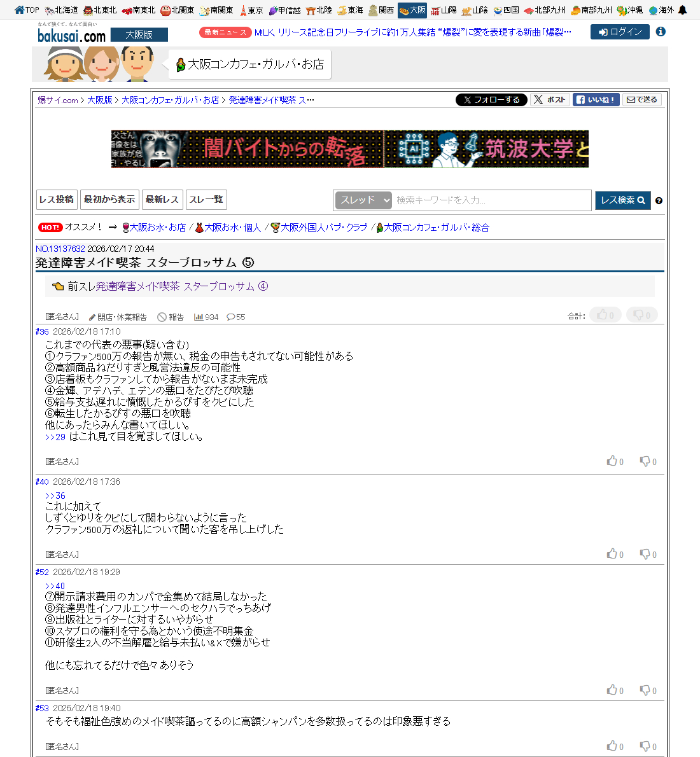Click the help question mark icon

click(659, 200)
